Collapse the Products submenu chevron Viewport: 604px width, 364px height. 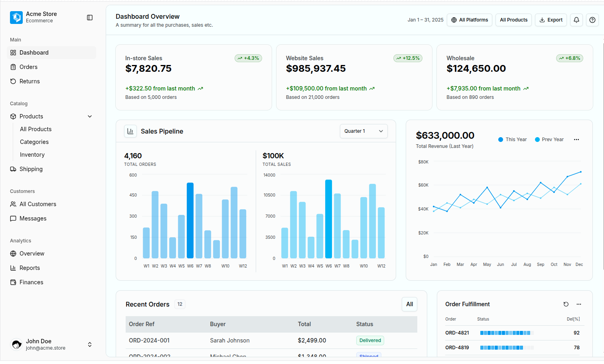point(90,116)
